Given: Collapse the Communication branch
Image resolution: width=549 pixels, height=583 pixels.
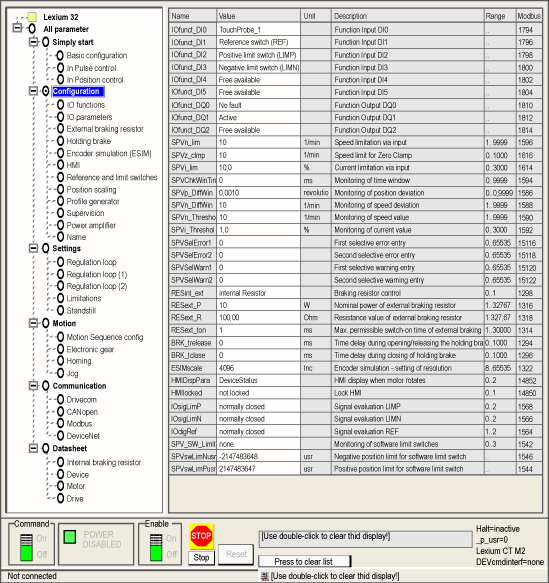Looking at the screenshot, I should point(33,386).
